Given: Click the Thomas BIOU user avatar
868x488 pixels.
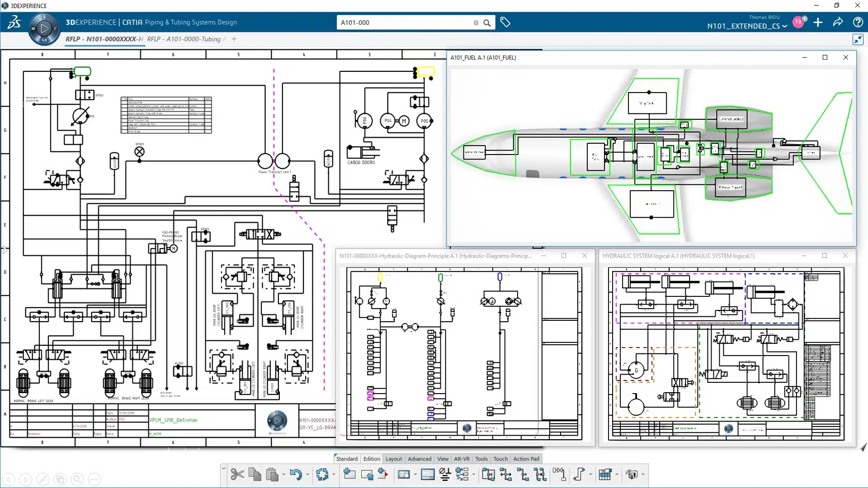Looking at the screenshot, I should click(x=798, y=21).
